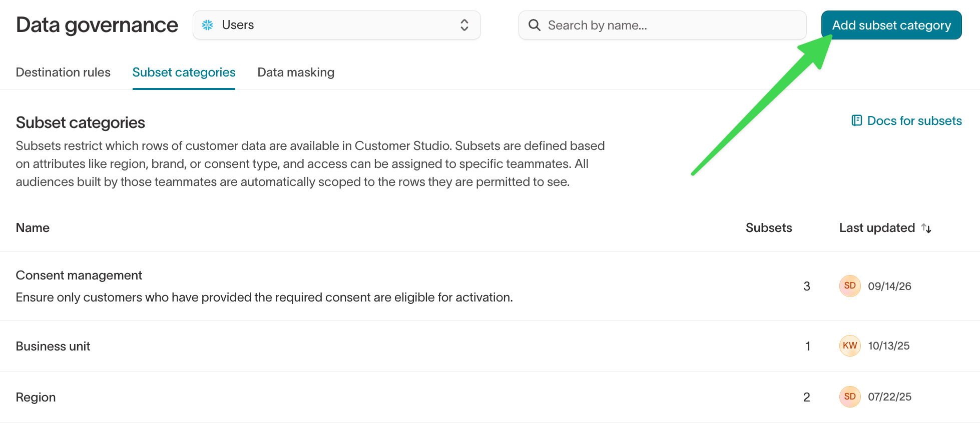Viewport: 980px width, 434px height.
Task: Open the Region subset category
Action: pos(36,397)
